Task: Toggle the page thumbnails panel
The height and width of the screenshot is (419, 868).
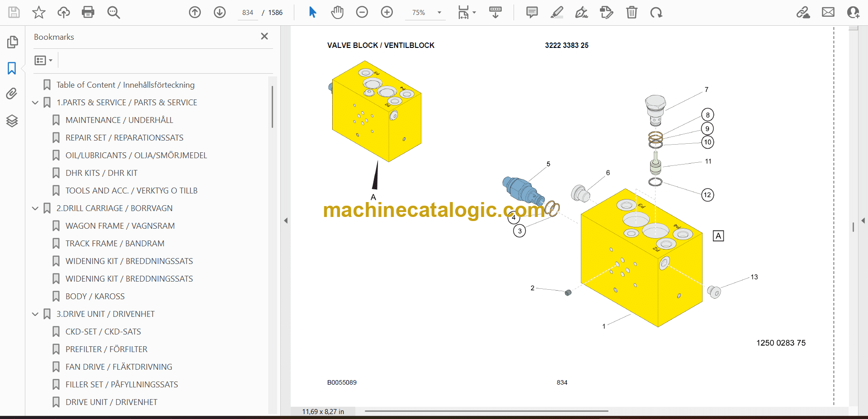Action: coord(12,42)
